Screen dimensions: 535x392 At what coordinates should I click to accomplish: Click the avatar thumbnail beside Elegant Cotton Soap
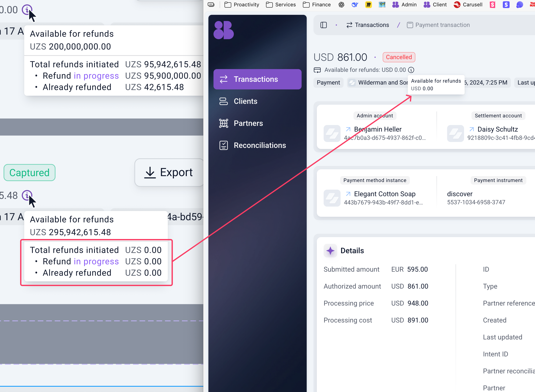(x=332, y=198)
